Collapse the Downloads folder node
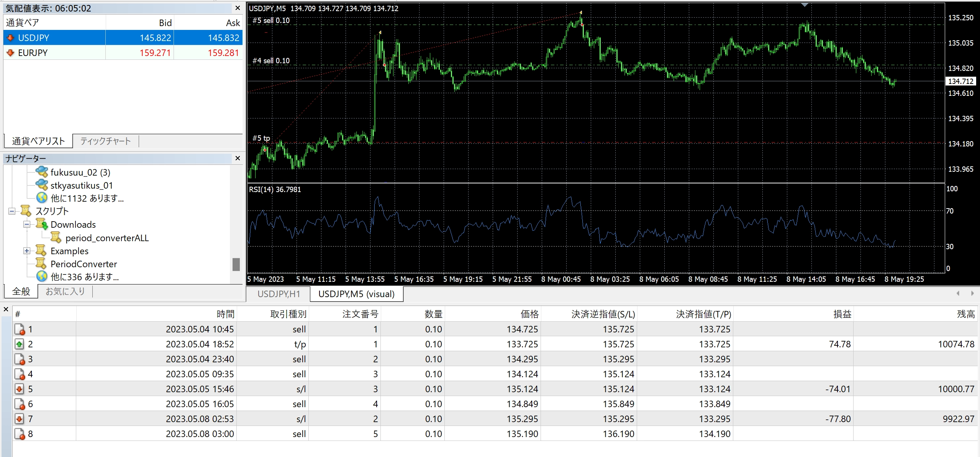Screen dimensions: 980x457 click(x=27, y=224)
